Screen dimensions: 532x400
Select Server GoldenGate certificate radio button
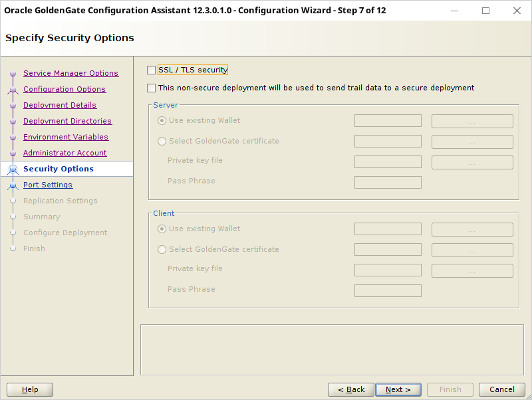[x=162, y=141]
